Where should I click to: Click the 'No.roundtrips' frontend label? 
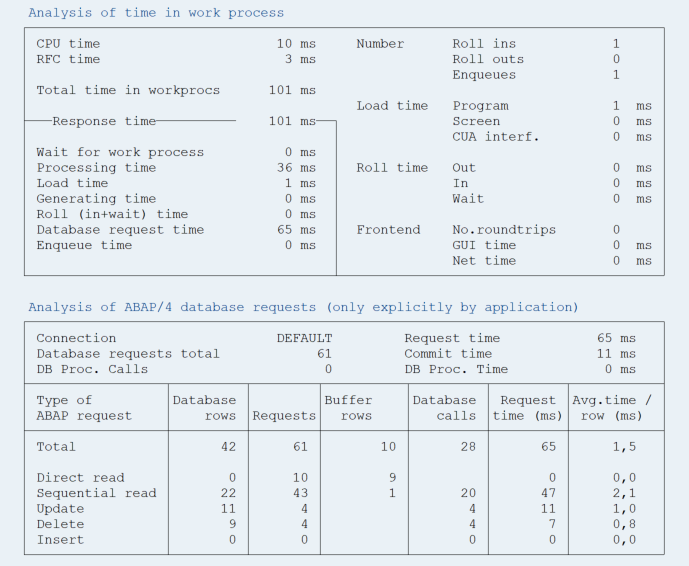(x=504, y=229)
